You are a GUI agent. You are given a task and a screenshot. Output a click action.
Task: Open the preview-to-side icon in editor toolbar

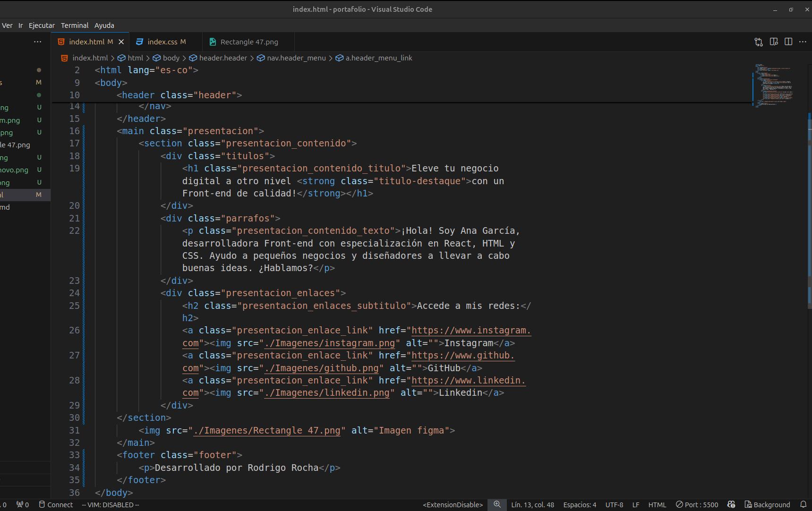(x=774, y=42)
